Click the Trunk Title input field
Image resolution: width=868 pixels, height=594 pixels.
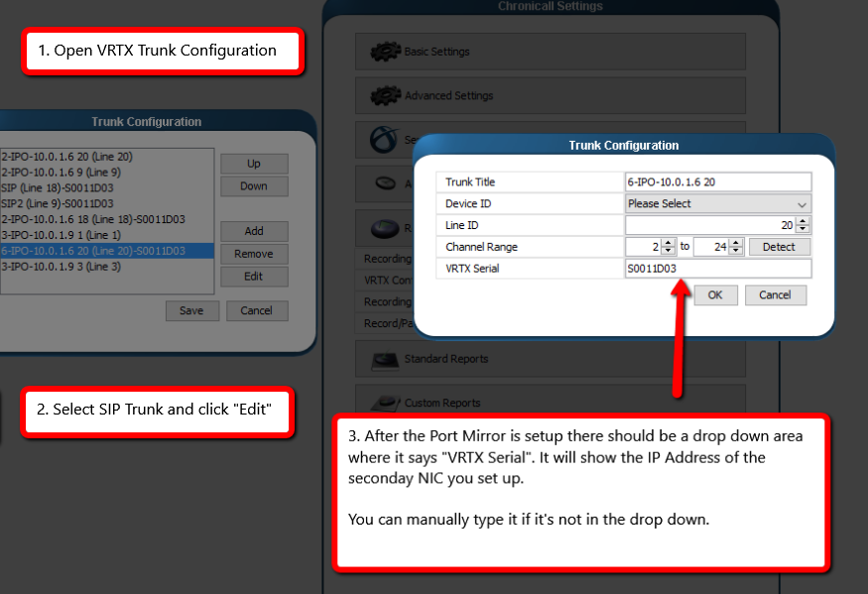[x=718, y=182]
